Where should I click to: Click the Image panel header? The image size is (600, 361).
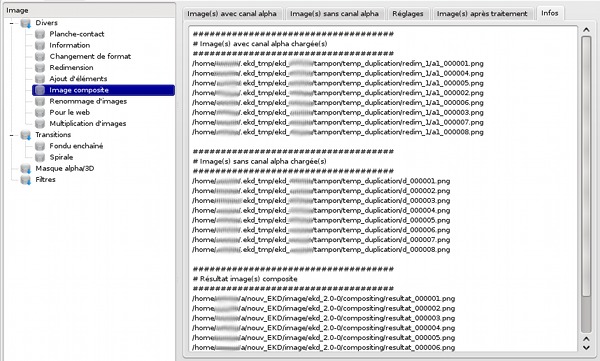[x=90, y=10]
